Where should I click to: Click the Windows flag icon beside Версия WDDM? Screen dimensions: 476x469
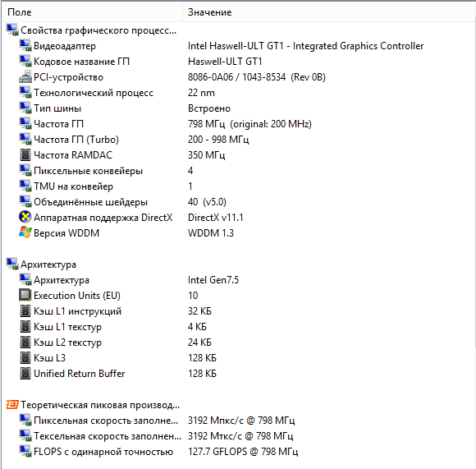coord(25,232)
